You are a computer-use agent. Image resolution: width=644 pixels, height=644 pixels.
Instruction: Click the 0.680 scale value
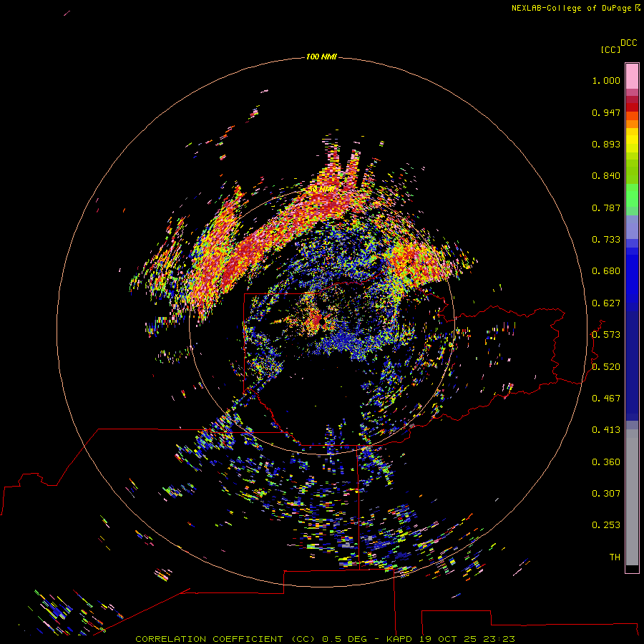(x=606, y=271)
